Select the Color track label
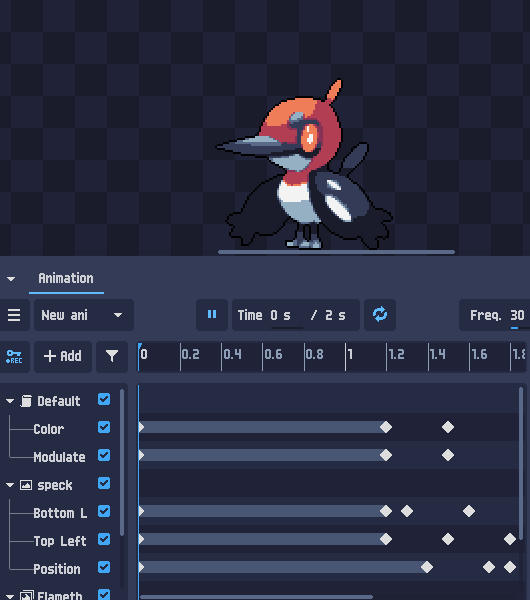The height and width of the screenshot is (600, 530). 48,429
